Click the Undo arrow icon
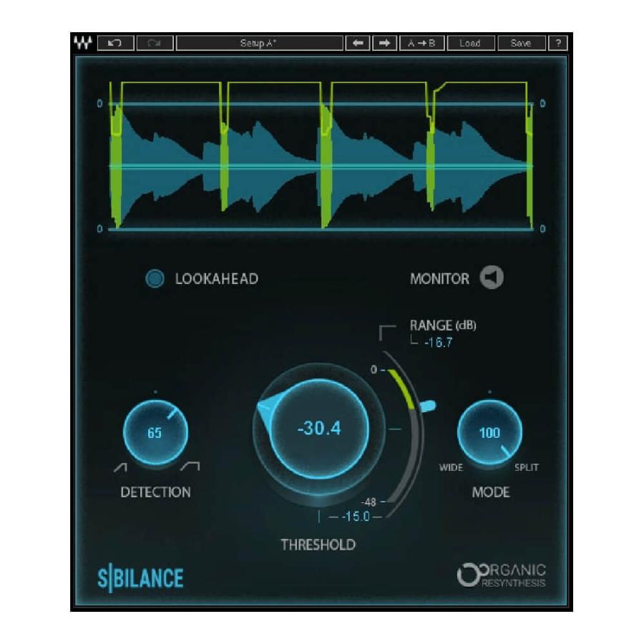This screenshot has height=644, width=644. tap(114, 44)
